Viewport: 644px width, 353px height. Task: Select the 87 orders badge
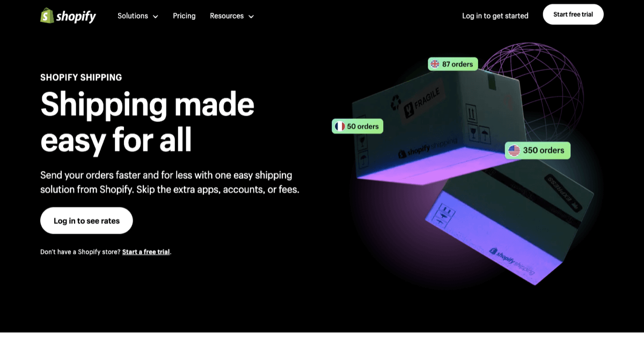tap(453, 64)
